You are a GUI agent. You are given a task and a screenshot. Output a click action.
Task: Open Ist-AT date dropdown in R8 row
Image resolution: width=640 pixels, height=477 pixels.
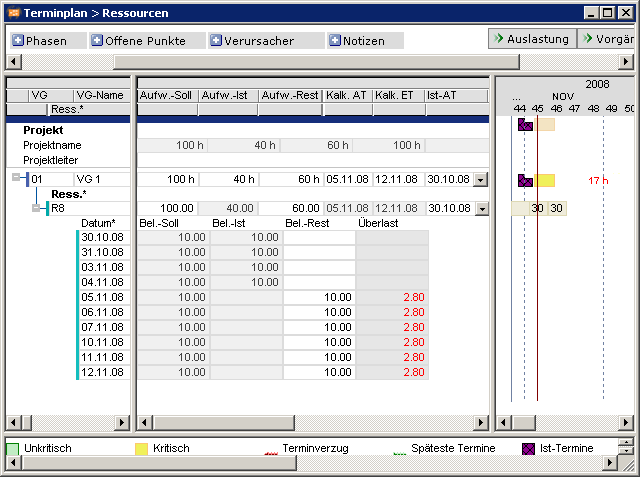pos(482,209)
